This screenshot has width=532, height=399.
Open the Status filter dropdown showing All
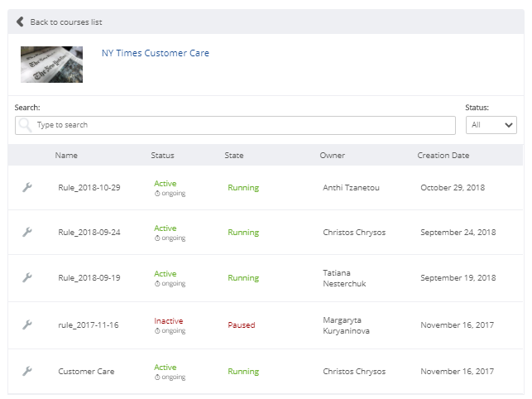[491, 125]
